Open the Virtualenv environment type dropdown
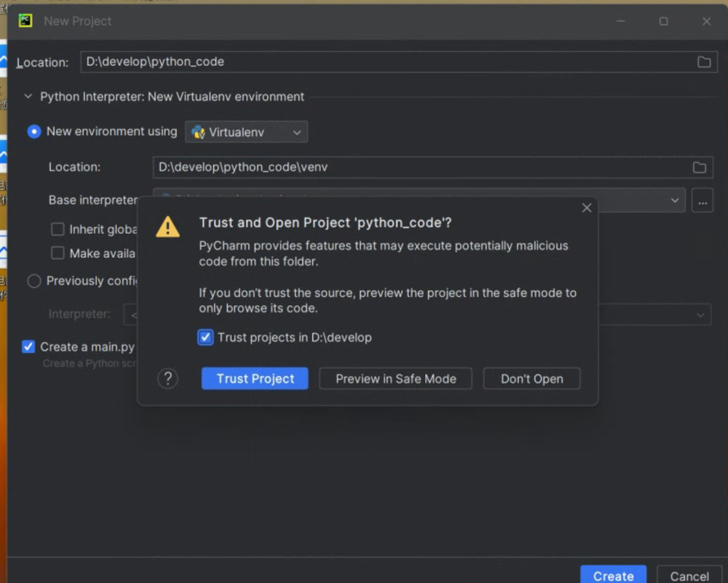The image size is (728, 583). point(247,132)
